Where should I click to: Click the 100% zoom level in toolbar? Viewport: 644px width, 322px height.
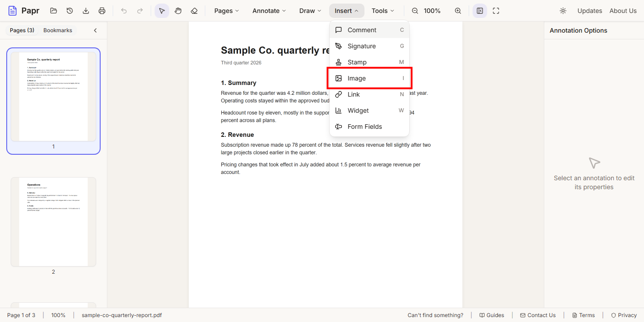point(432,11)
